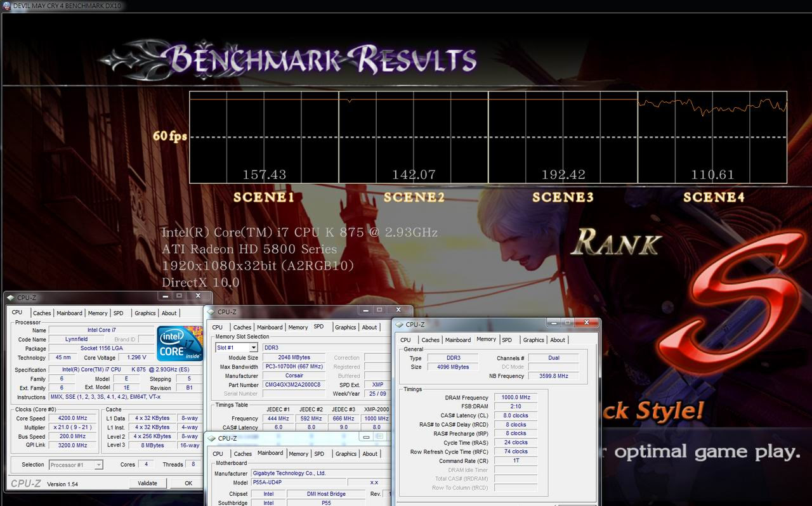
Task: Switch to Mainboard tab in the Memory timings window
Action: tap(457, 341)
